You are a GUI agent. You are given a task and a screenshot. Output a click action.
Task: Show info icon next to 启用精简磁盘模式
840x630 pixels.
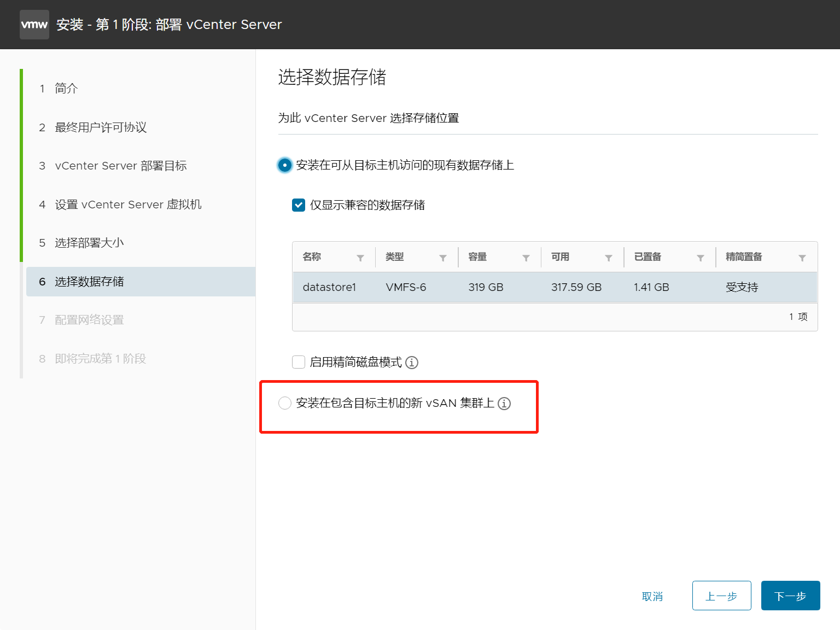click(x=412, y=363)
